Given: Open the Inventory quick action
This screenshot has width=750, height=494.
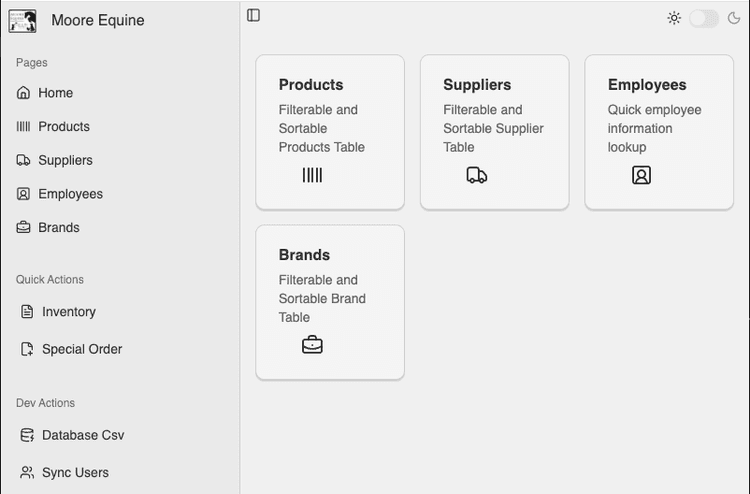Looking at the screenshot, I should click(x=68, y=312).
